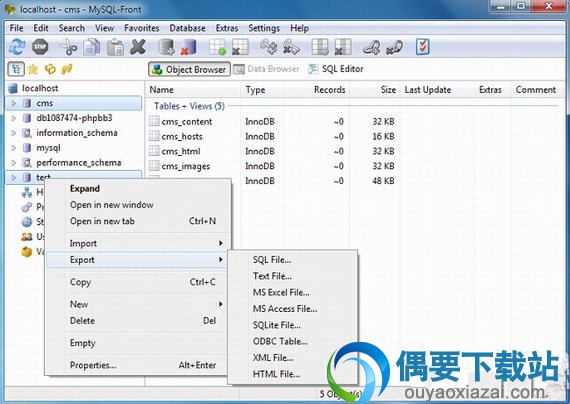Viewport: 570px width, 404px height.
Task: Open the New submenu in context menu
Action: coord(138,304)
